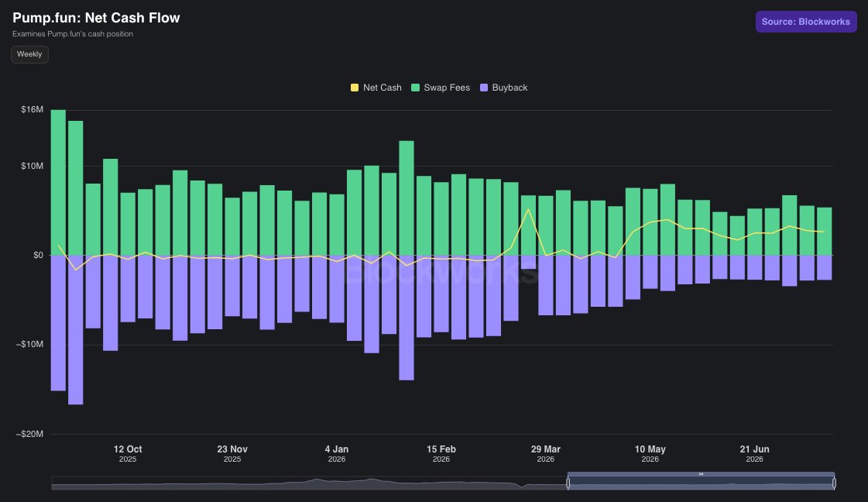Screen dimensions: 868x502
Task: Grab the right handle of range selector
Action: [834, 483]
